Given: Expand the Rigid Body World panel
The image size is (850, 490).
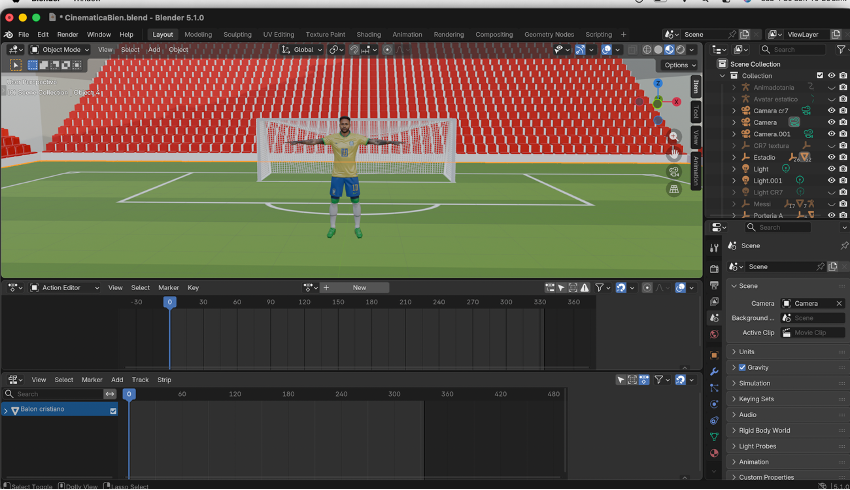Looking at the screenshot, I should tap(765, 430).
